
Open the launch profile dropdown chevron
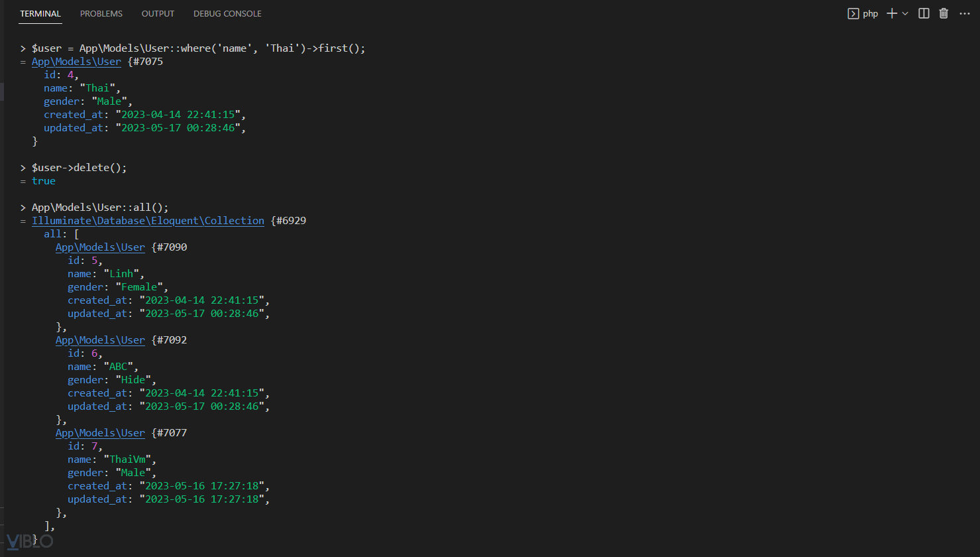(905, 13)
